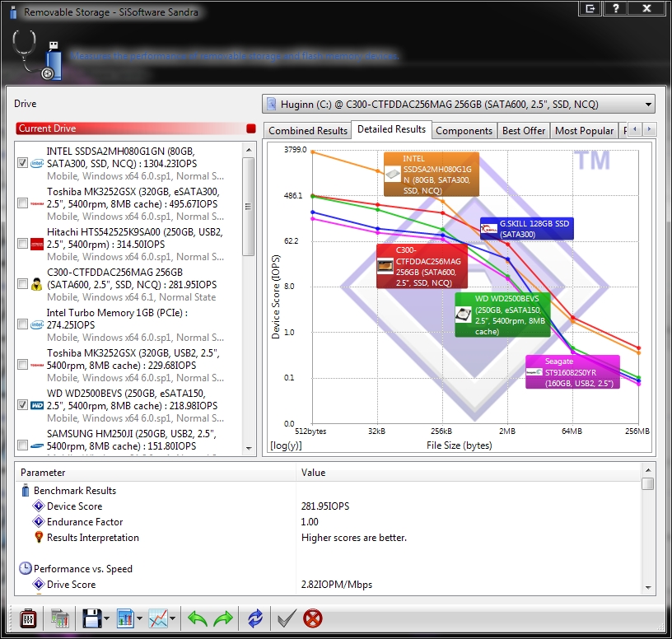Click the results panel scrollbar thumb
Viewport: 672px width, 639px height.
pyautogui.click(x=648, y=483)
